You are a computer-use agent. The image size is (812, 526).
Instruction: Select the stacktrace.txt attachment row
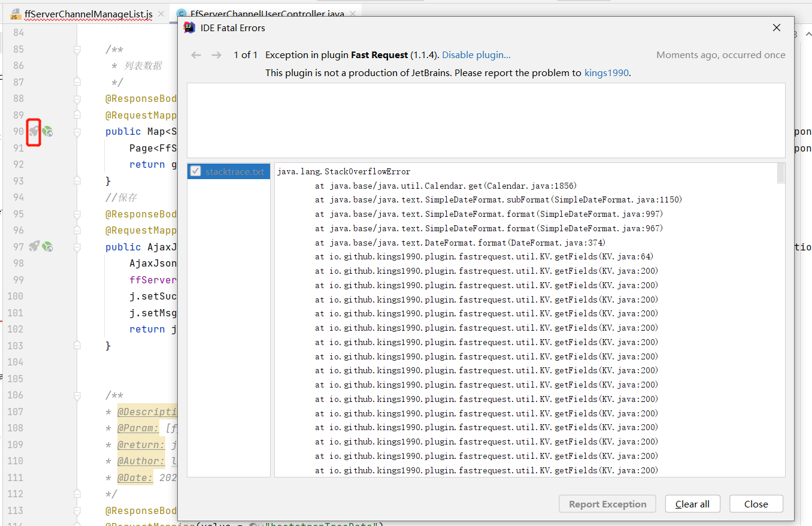(x=229, y=171)
